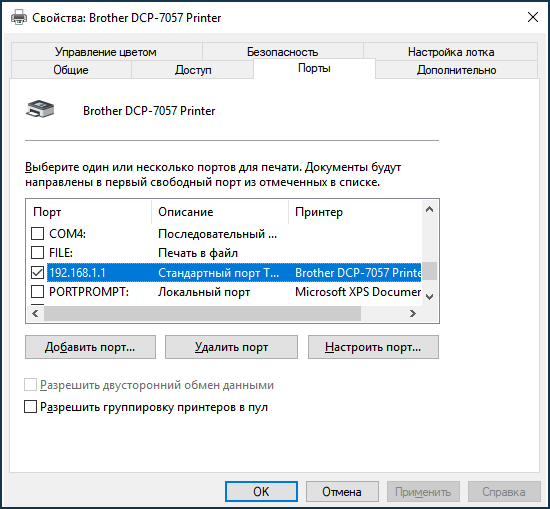Tick the PORTPROMPT: port checkbox
The width and height of the screenshot is (550, 509).
pyautogui.click(x=38, y=291)
